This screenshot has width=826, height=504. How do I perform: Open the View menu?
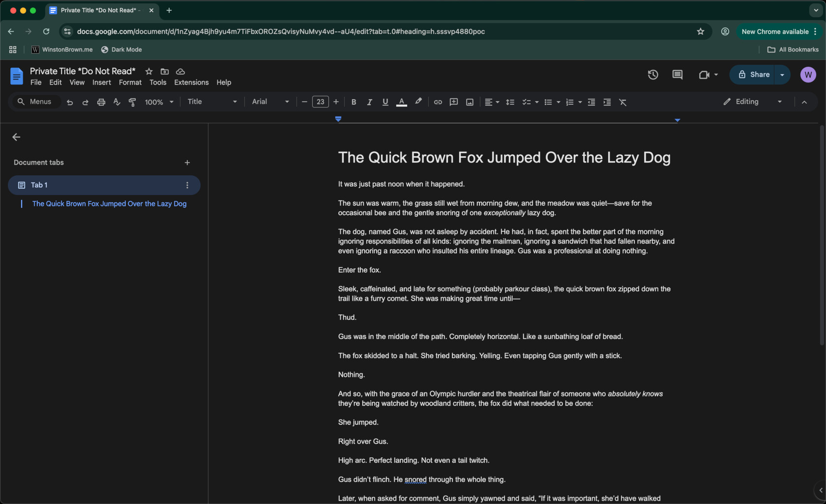[77, 83]
